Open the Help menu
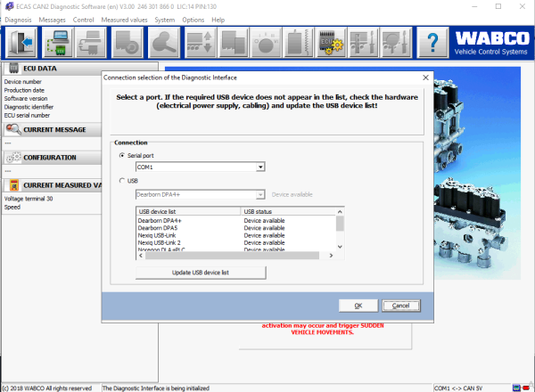Viewport: 535px width, 392px height. 218,20
